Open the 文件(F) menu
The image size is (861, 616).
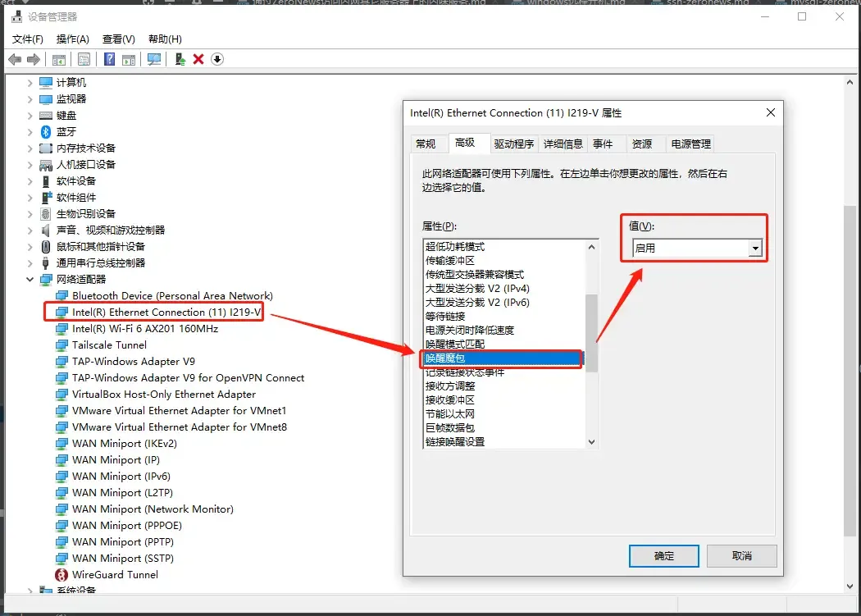pyautogui.click(x=27, y=39)
